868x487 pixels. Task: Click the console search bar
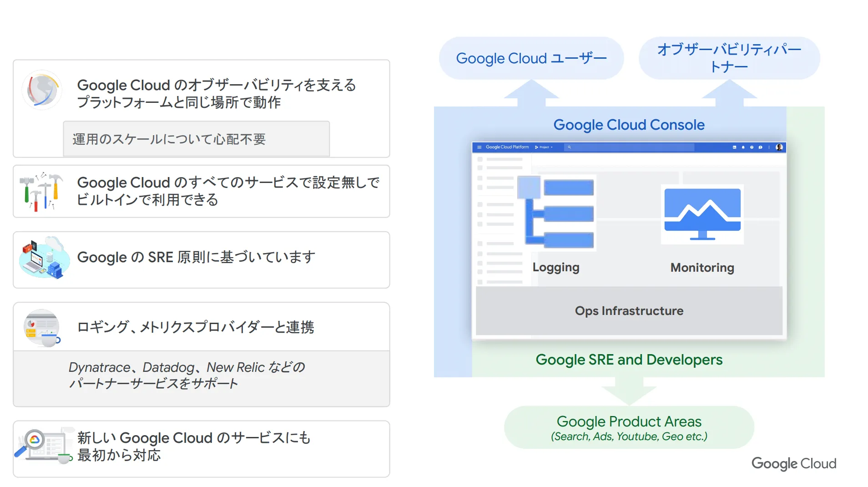pos(629,147)
